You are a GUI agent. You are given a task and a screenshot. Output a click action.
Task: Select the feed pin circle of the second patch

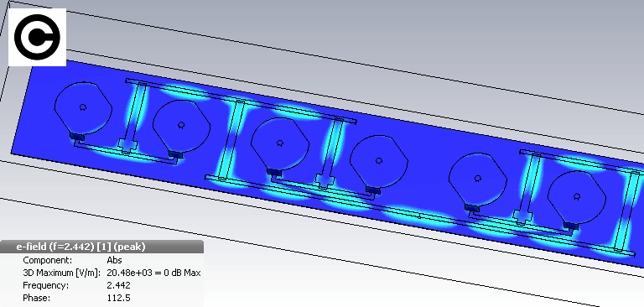coord(181,125)
